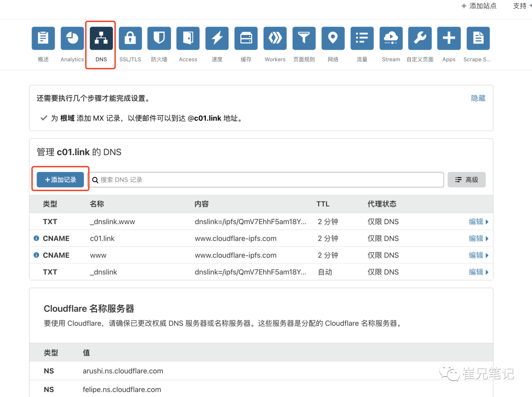The width and height of the screenshot is (532, 397).
Task: Click the 高级 advanced button
Action: coord(466,180)
